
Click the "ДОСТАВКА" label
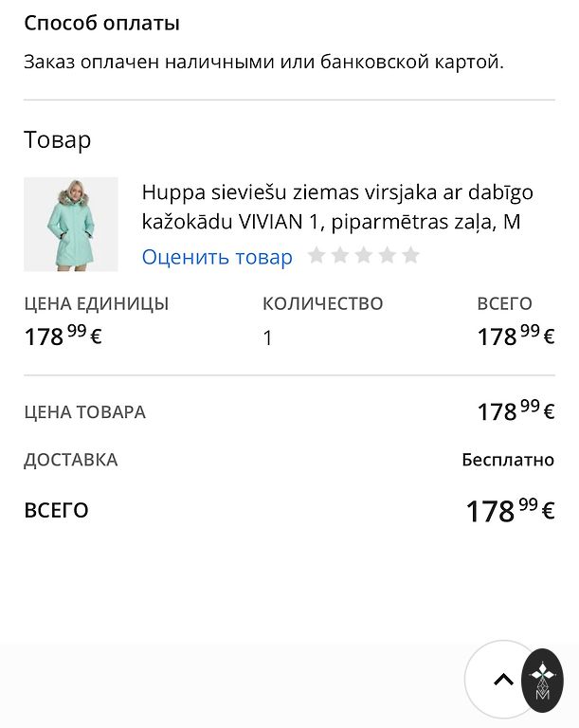71,460
